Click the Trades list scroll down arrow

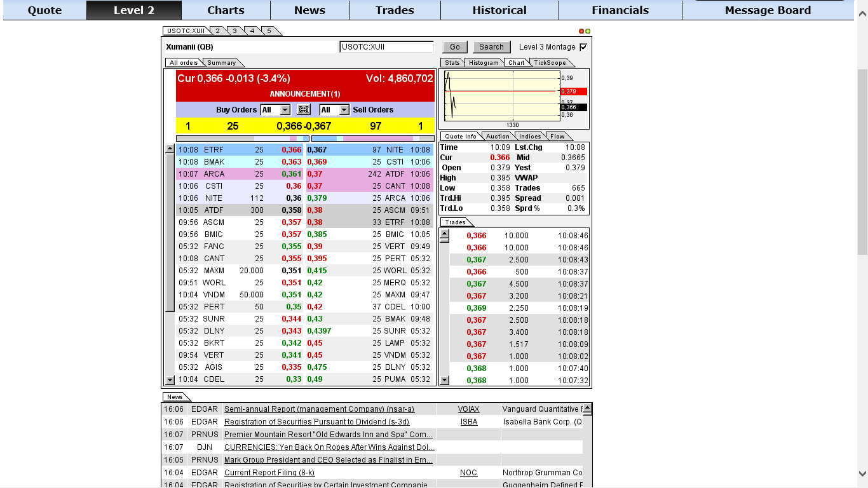pos(445,380)
